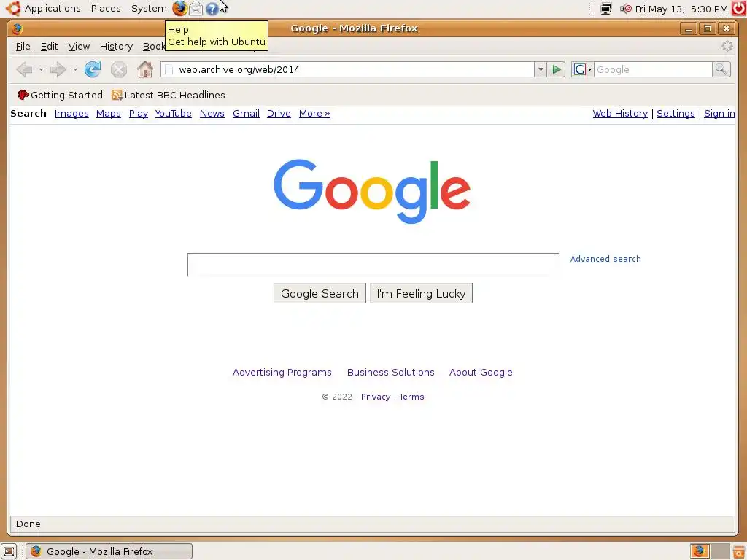Click the toolbar Google search field
This screenshot has width=747, height=560.
coord(653,69)
